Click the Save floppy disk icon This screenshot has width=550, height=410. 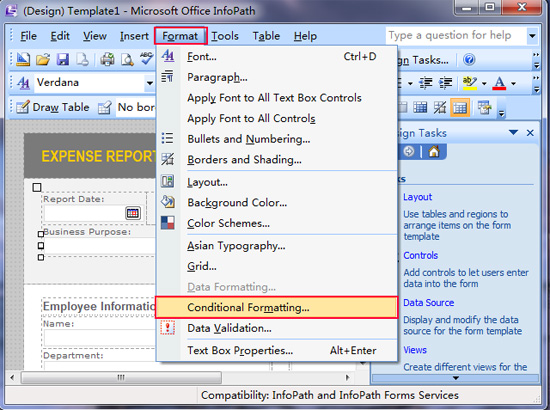point(63,59)
